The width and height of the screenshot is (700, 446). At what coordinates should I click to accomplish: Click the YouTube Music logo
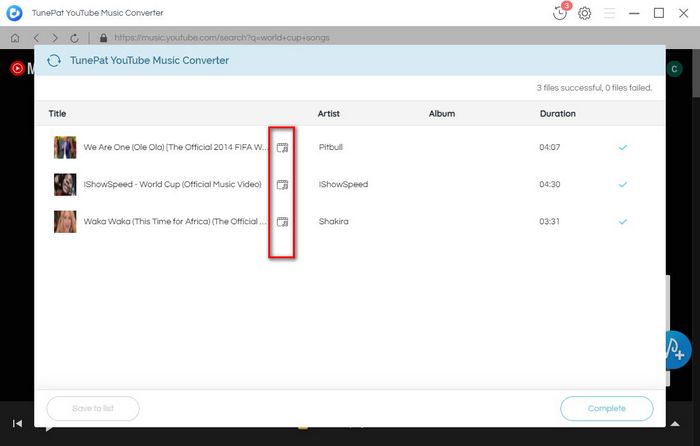(x=17, y=68)
